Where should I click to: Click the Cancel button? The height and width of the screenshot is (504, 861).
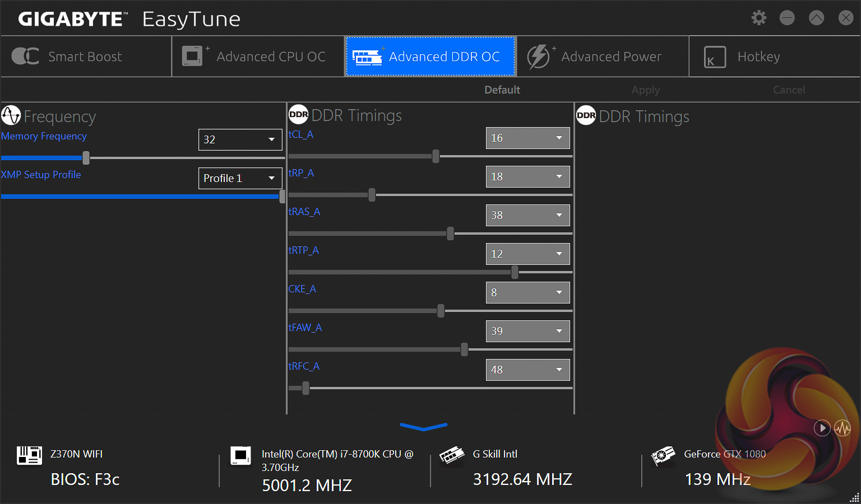tap(789, 90)
